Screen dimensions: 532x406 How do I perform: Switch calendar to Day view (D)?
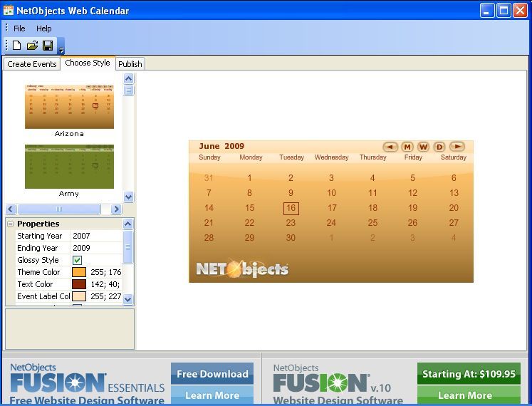tap(439, 147)
